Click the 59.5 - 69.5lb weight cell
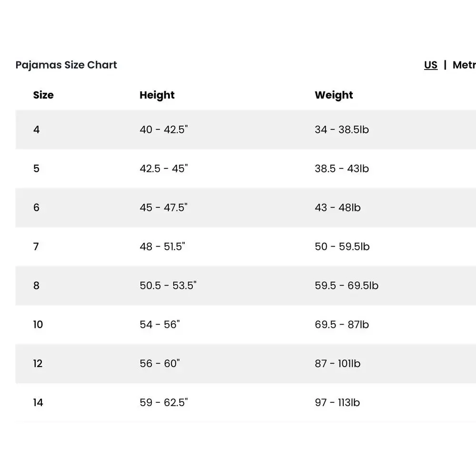The height and width of the screenshot is (476, 476). (x=347, y=286)
